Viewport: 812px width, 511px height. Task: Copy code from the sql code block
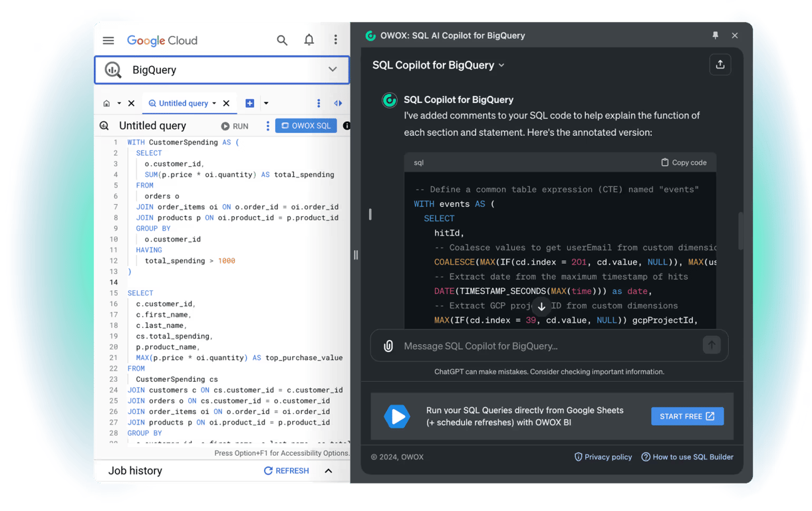tap(684, 162)
